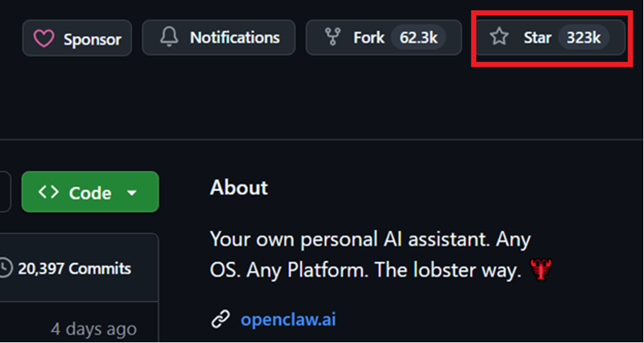The width and height of the screenshot is (644, 343).
Task: Toggle the Star label on this repository
Action: click(537, 37)
